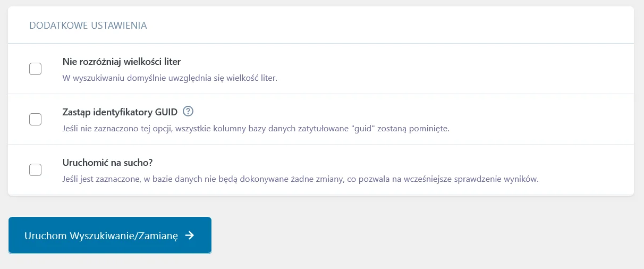The height and width of the screenshot is (269, 644).
Task: Click the GUID help question mark icon
Action: pos(188,112)
